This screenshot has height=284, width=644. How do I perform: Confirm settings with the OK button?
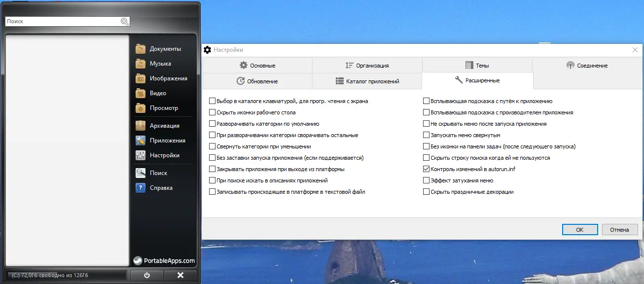(x=580, y=229)
